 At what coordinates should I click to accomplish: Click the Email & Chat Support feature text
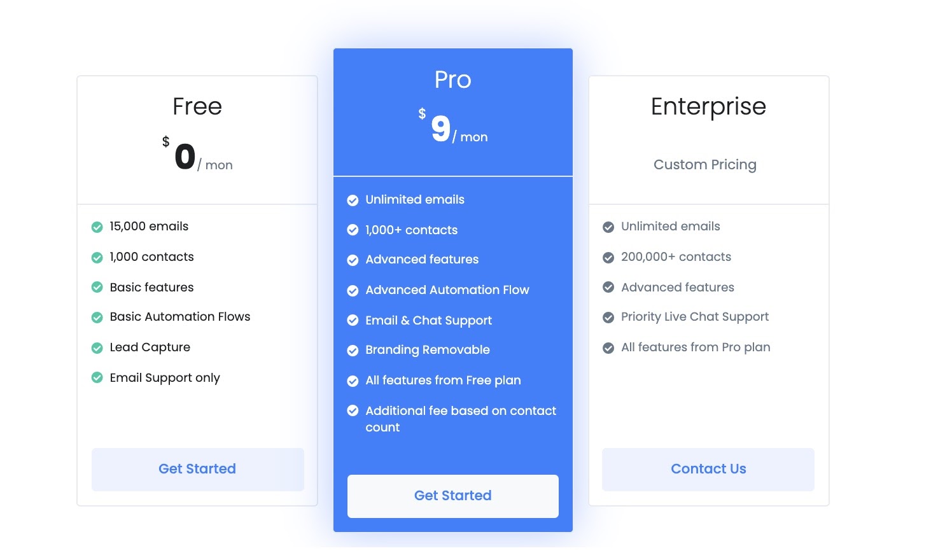pos(428,321)
